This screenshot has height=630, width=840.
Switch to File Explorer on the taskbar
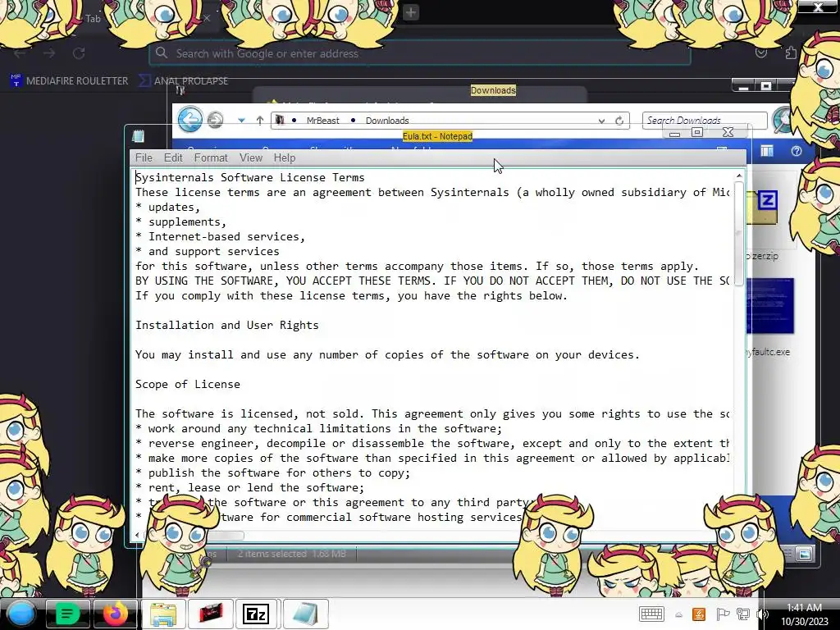[x=163, y=614]
